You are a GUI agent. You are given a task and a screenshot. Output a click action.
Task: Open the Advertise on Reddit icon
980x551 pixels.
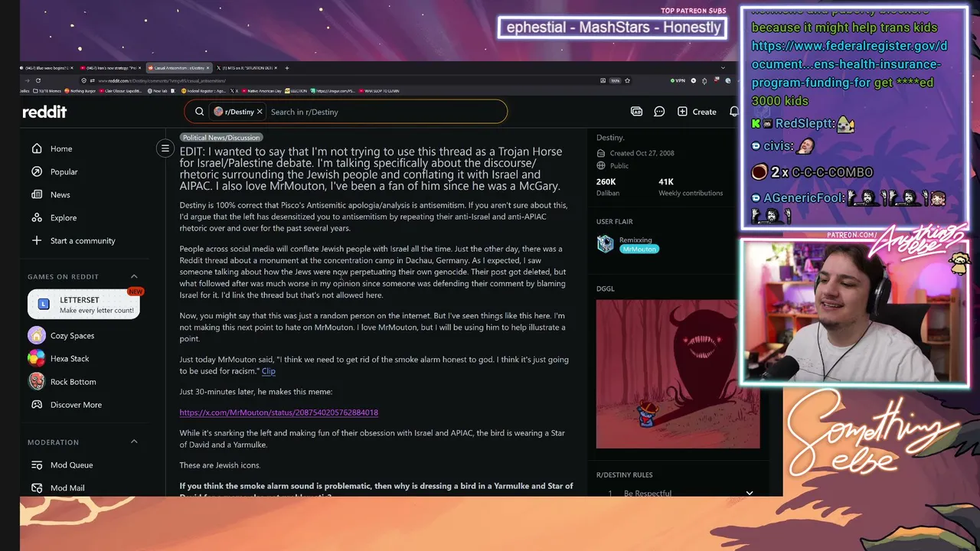636,112
